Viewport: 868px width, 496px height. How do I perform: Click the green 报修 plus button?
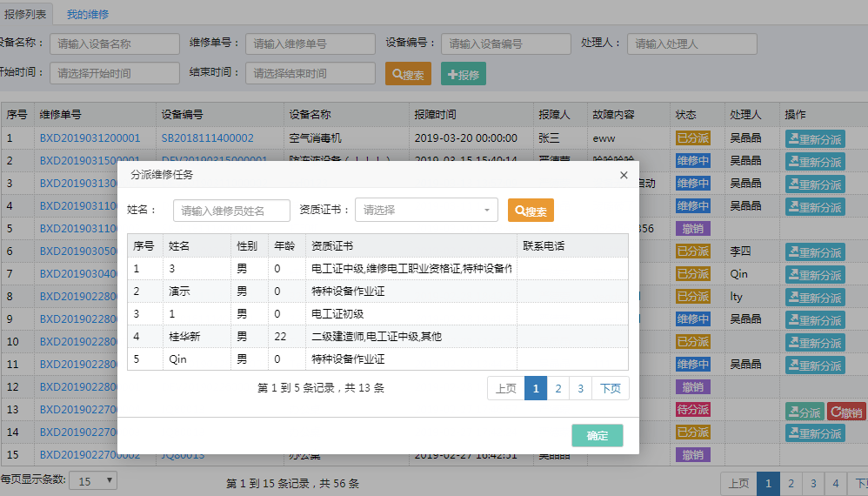click(x=464, y=74)
